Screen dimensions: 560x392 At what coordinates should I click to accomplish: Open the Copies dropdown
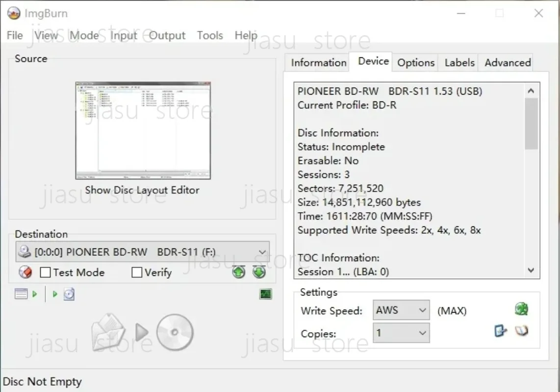[x=422, y=333]
